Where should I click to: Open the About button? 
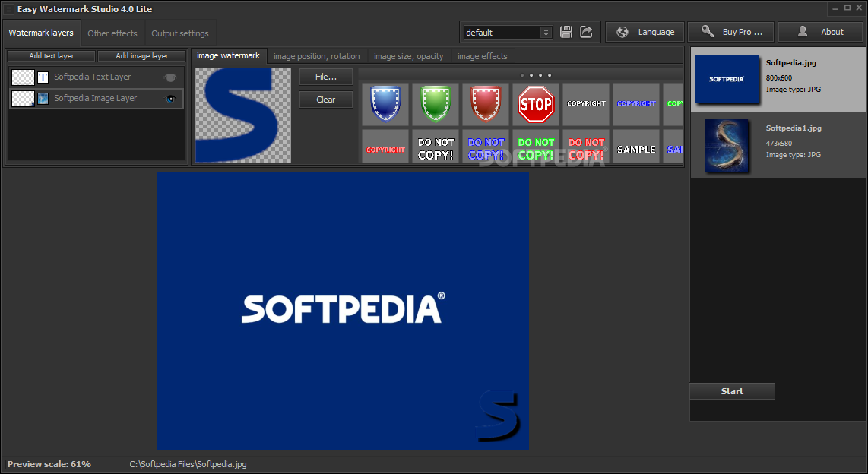820,32
